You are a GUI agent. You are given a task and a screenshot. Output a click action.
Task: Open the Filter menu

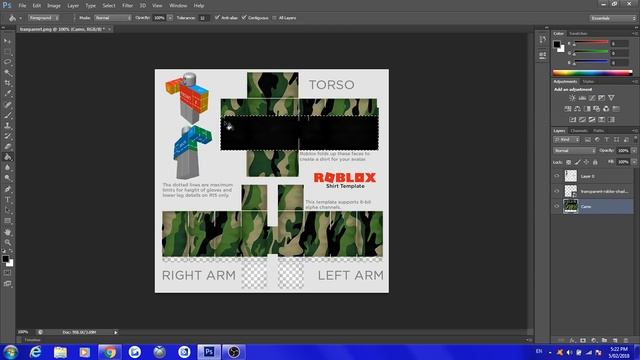tap(127, 6)
